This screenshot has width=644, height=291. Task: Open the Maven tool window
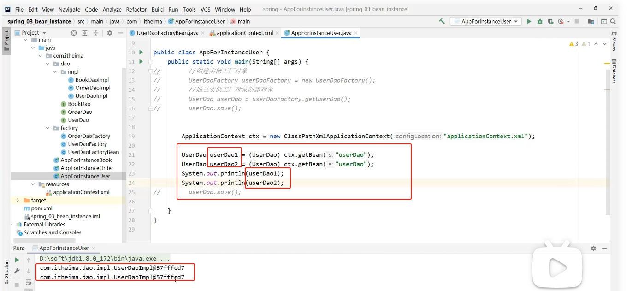point(614,41)
